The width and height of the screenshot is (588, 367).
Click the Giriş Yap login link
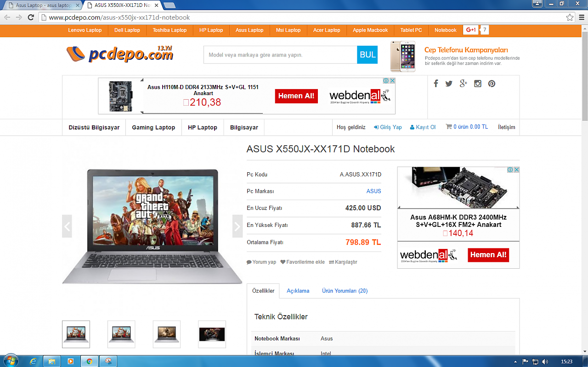(388, 127)
